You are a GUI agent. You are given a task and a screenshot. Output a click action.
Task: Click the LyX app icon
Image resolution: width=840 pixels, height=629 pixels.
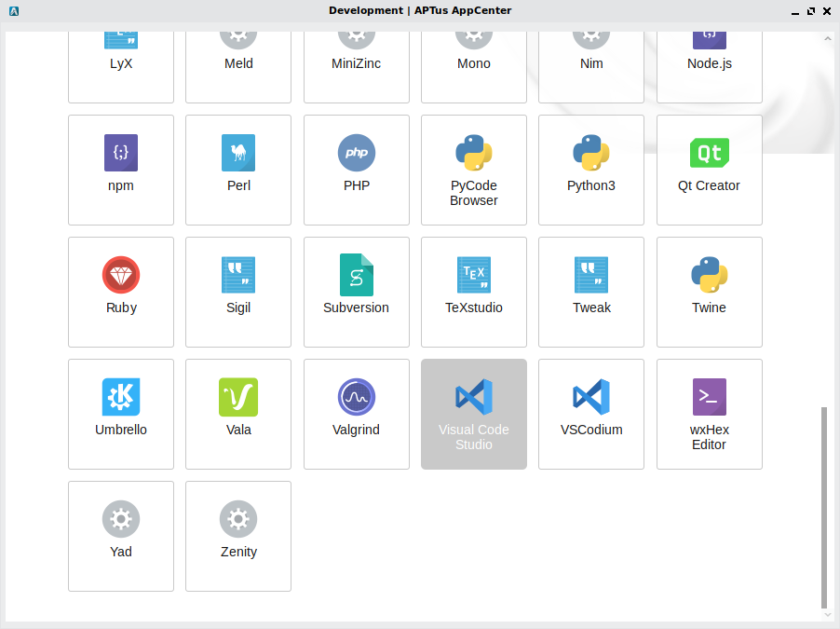tap(121, 40)
